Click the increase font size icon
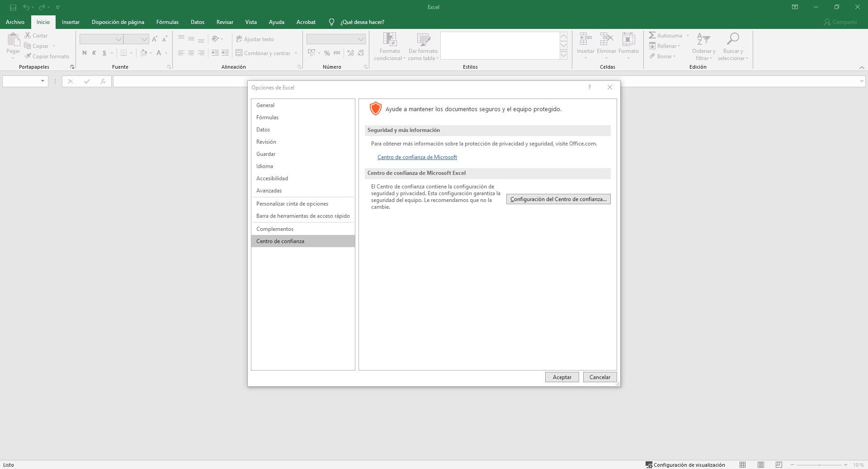 coord(155,39)
